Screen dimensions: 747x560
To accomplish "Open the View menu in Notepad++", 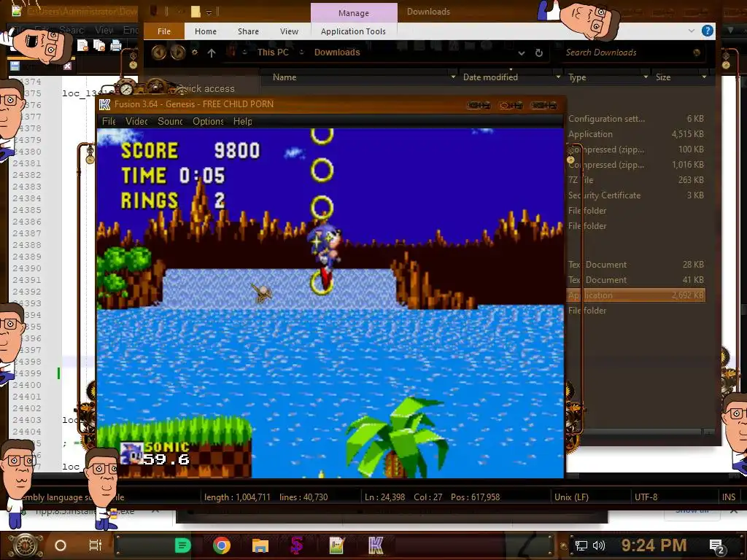I will point(104,31).
